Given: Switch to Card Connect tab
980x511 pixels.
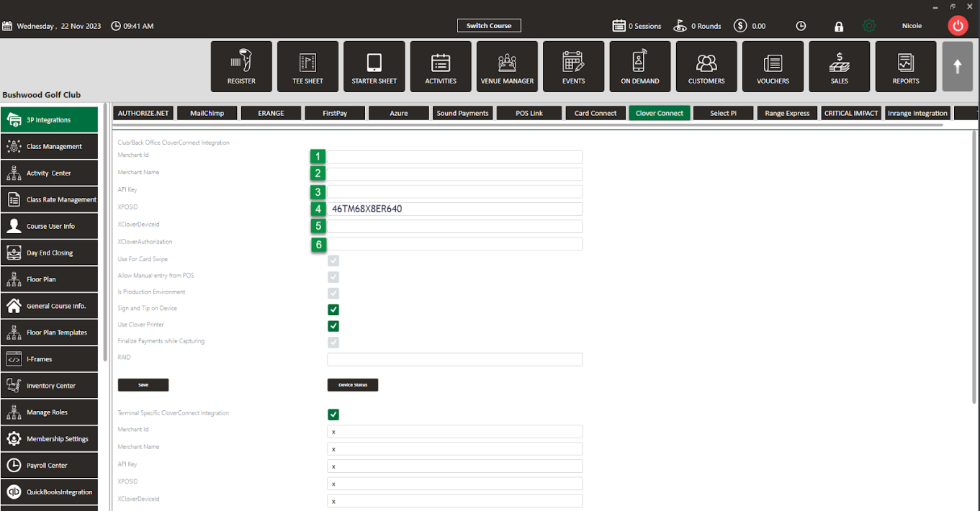Looking at the screenshot, I should 595,113.
